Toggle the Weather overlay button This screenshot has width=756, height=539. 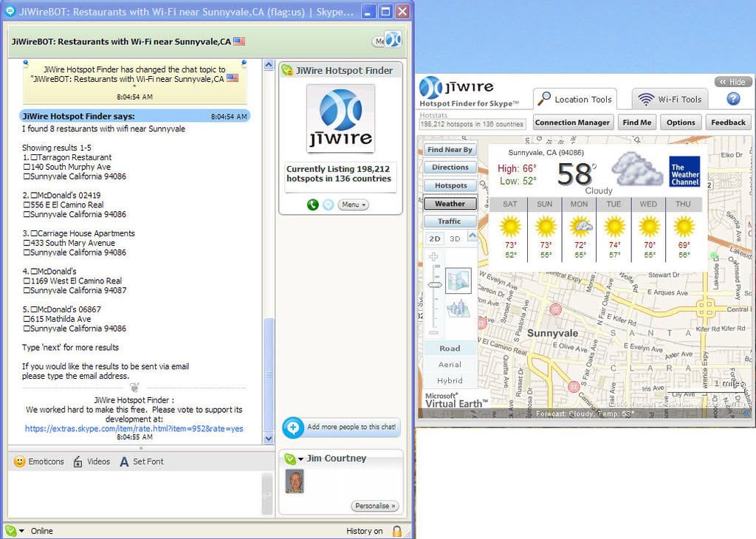coord(450,204)
